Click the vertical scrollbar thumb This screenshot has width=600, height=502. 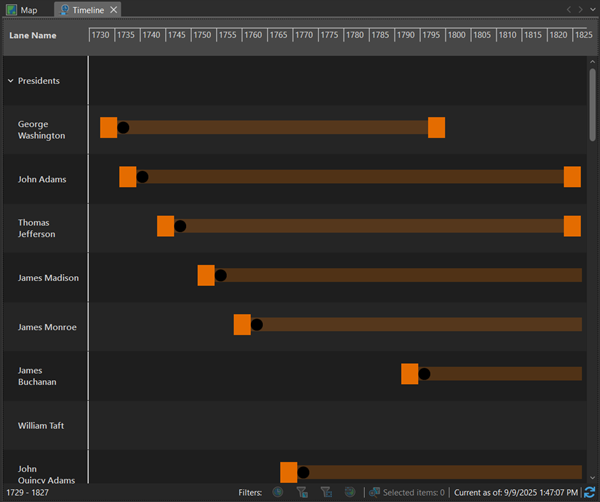[592, 105]
